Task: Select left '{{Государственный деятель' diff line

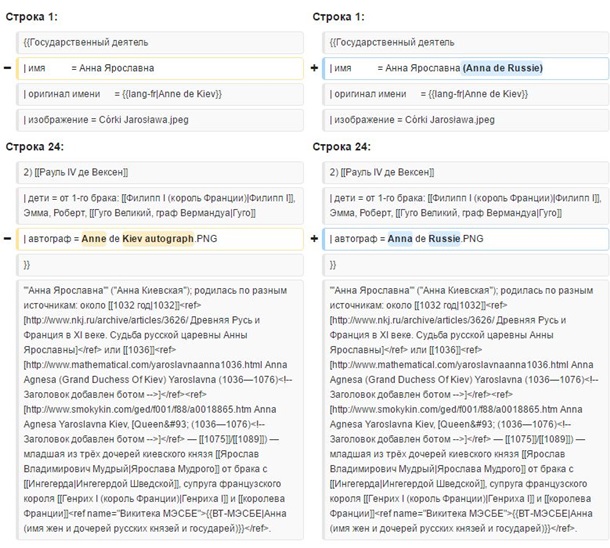Action: (x=160, y=43)
